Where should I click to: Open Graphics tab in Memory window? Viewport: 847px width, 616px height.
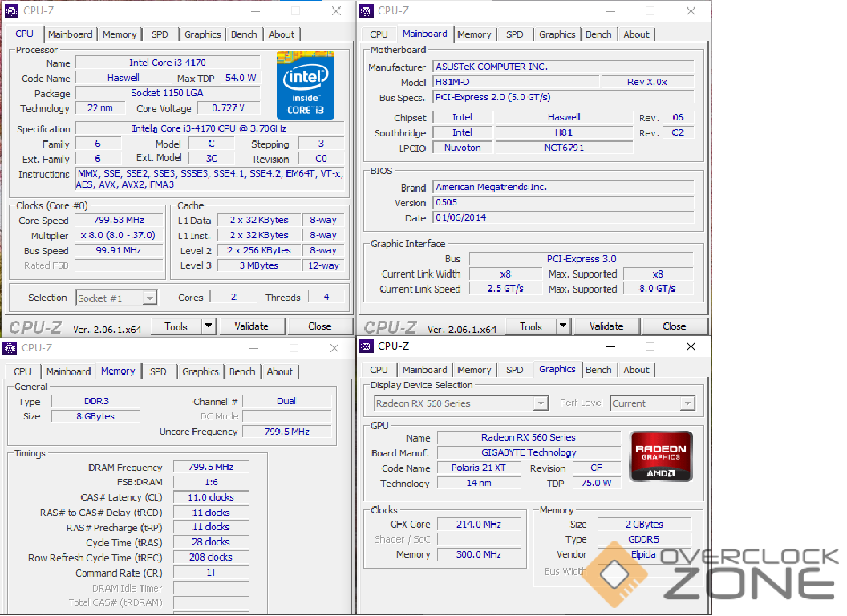pyautogui.click(x=201, y=371)
